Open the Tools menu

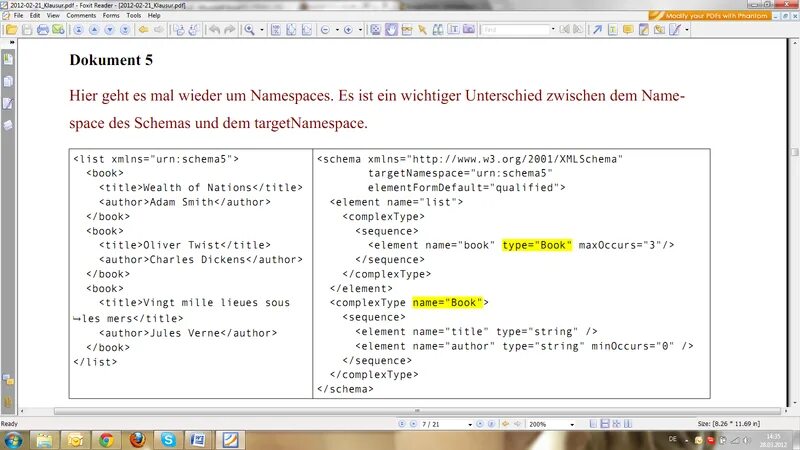(x=134, y=16)
